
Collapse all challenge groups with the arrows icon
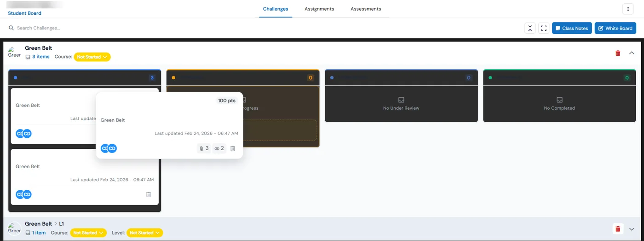point(530,28)
